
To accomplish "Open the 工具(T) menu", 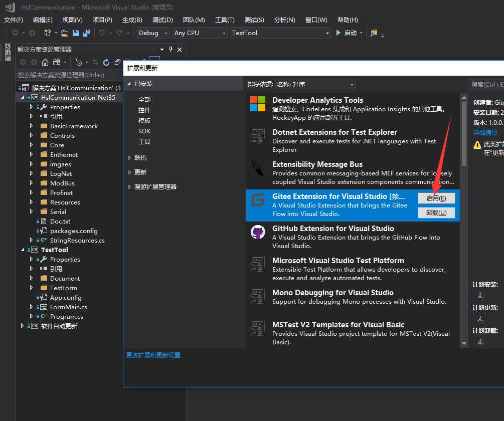I will click(225, 20).
